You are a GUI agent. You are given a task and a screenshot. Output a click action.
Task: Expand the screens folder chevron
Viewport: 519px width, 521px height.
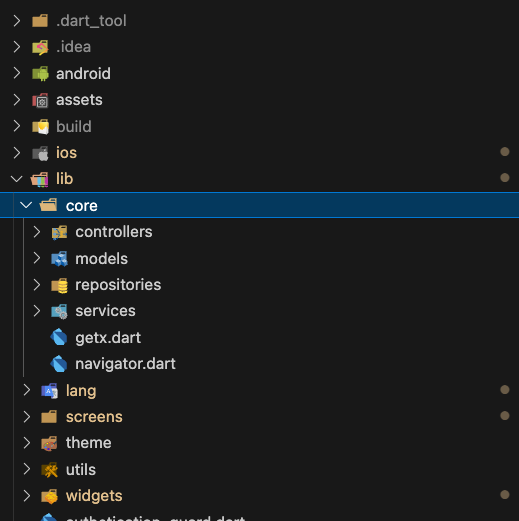tap(27, 417)
